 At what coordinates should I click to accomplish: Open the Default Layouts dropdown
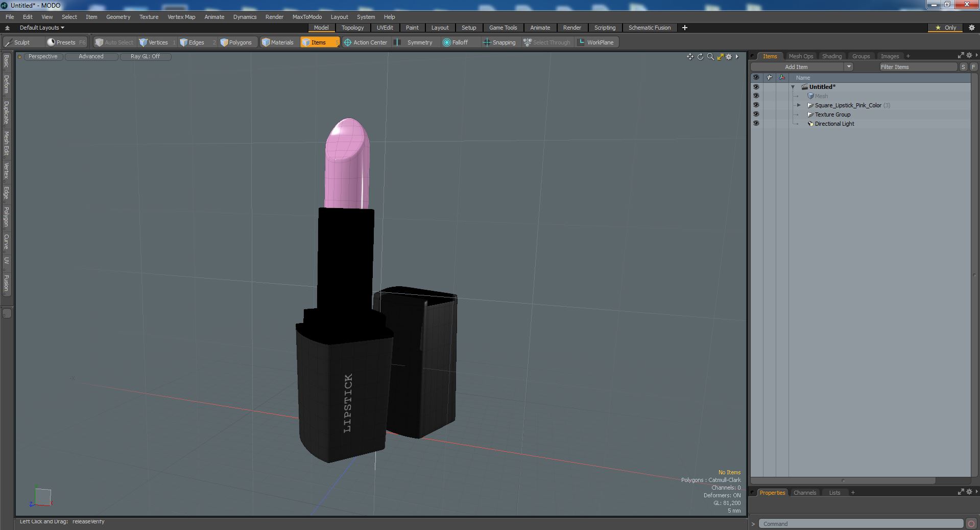tap(42, 28)
